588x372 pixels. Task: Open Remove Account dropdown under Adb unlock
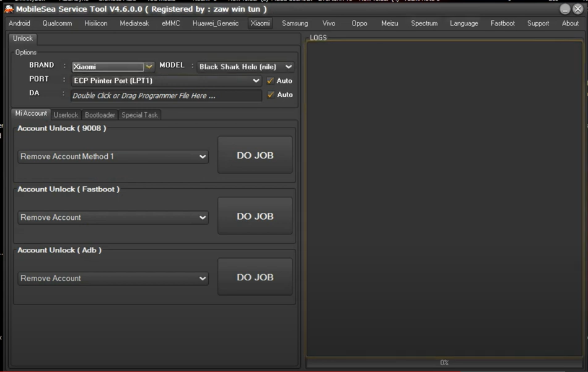point(113,279)
